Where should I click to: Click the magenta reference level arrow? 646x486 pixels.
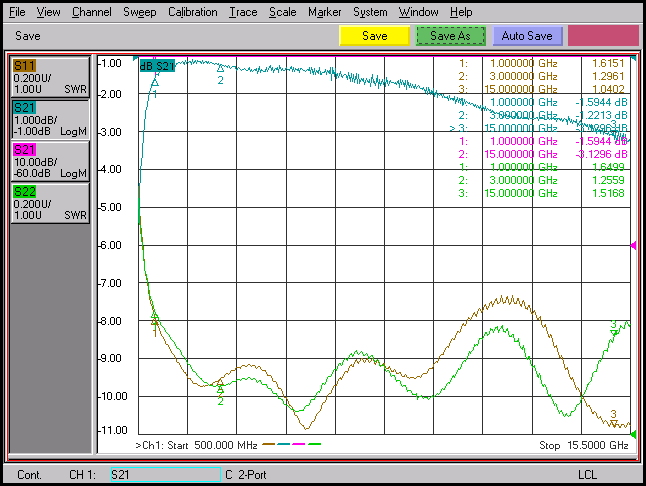633,245
